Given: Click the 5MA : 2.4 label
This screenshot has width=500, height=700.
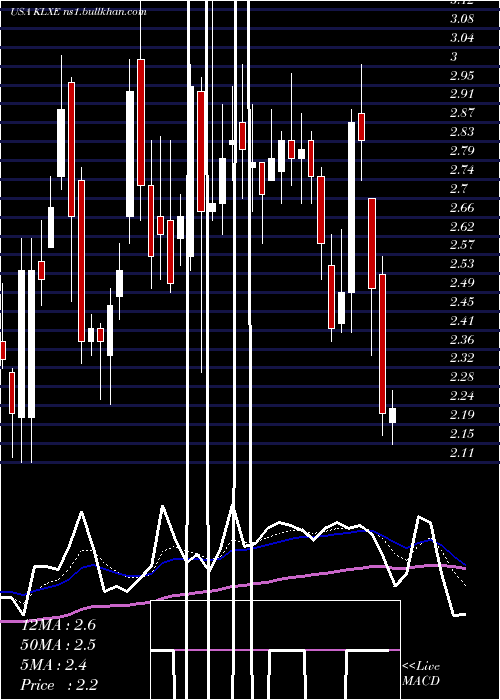Looking at the screenshot, I should tap(54, 665).
